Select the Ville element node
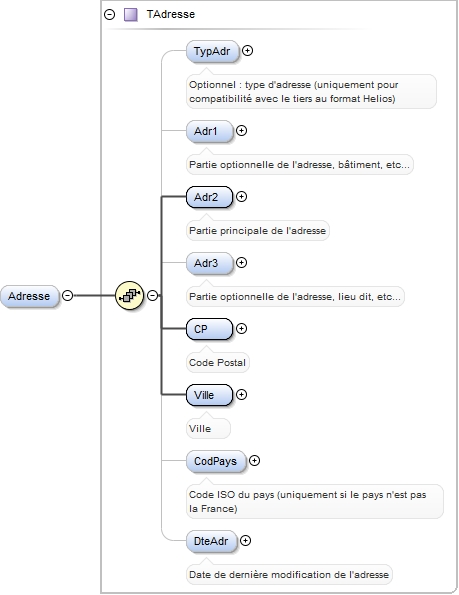The height and width of the screenshot is (595, 459). pyautogui.click(x=209, y=395)
